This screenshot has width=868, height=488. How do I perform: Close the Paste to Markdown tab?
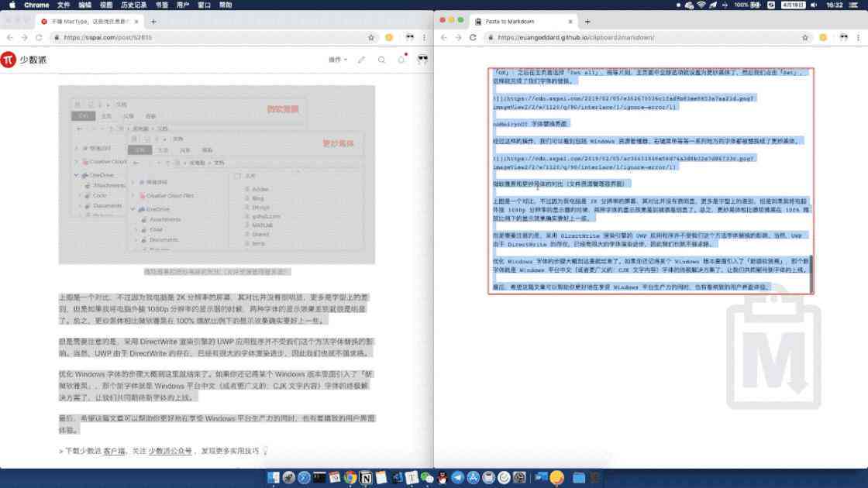pos(570,22)
